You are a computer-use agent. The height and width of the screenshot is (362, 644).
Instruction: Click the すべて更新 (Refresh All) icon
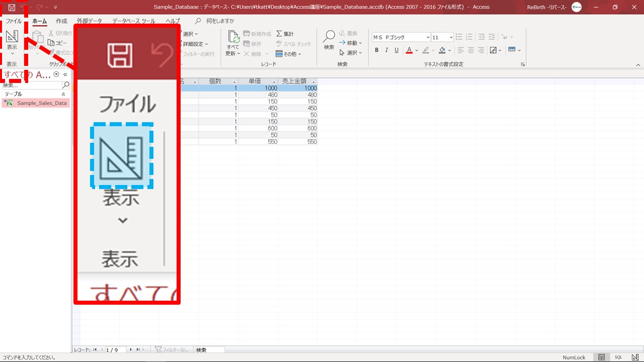[x=233, y=37]
